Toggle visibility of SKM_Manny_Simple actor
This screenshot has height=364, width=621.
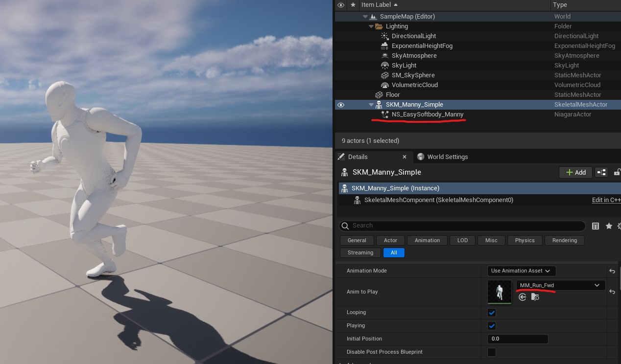[341, 104]
